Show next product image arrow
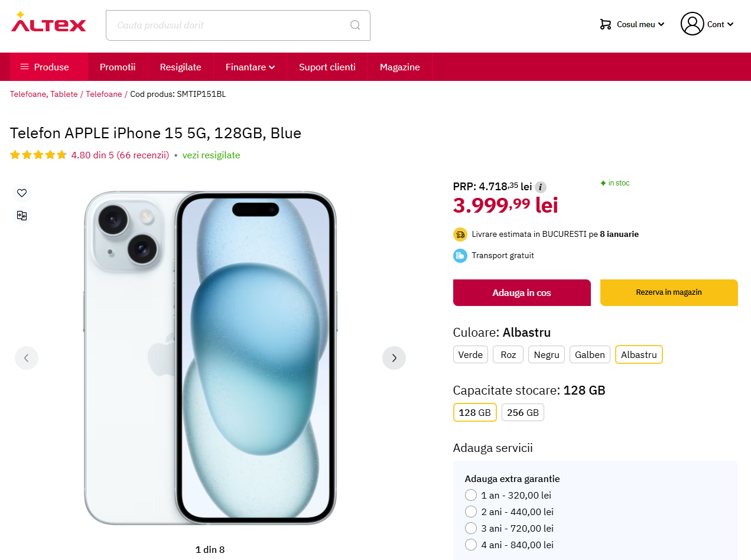Viewport: 751px width, 560px height. coord(394,357)
